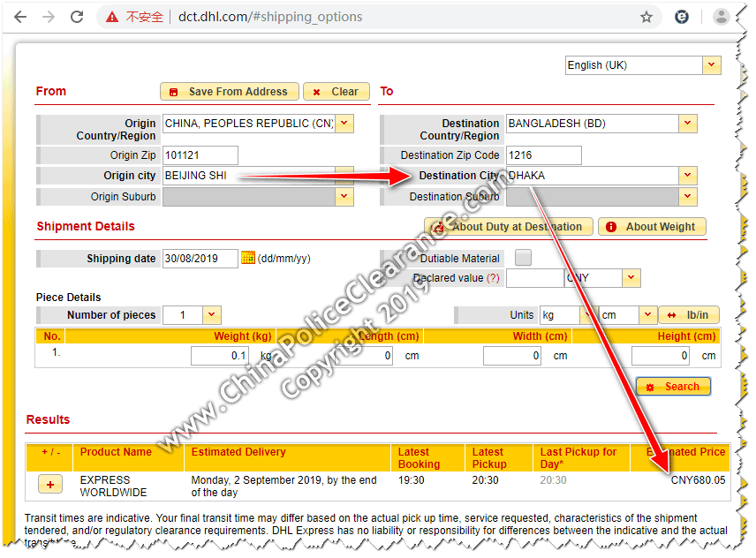
Task: Click the browser back arrow
Action: coord(20,18)
